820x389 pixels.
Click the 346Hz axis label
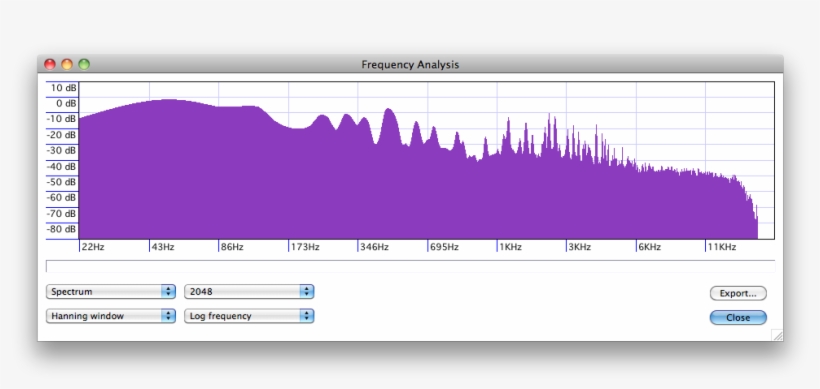374,247
